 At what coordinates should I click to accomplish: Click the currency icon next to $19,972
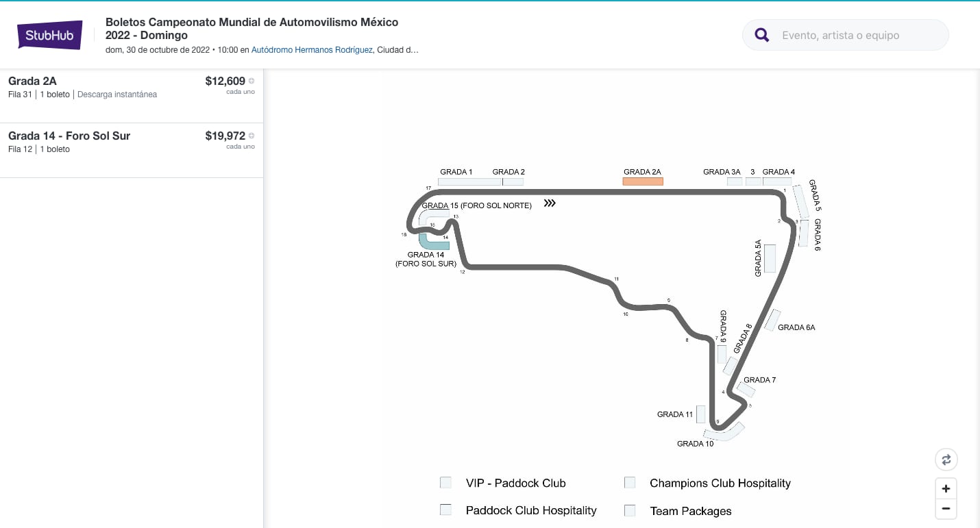coord(252,135)
